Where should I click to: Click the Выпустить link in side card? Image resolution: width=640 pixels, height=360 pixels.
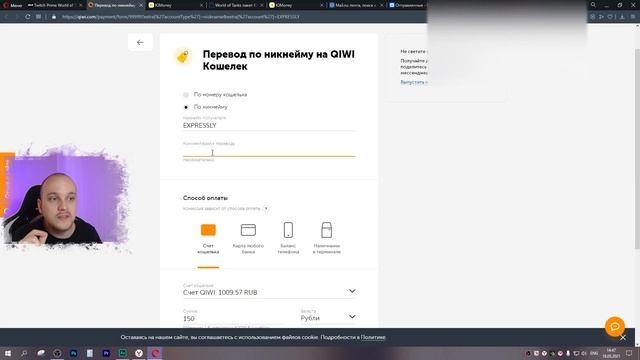[x=414, y=82]
